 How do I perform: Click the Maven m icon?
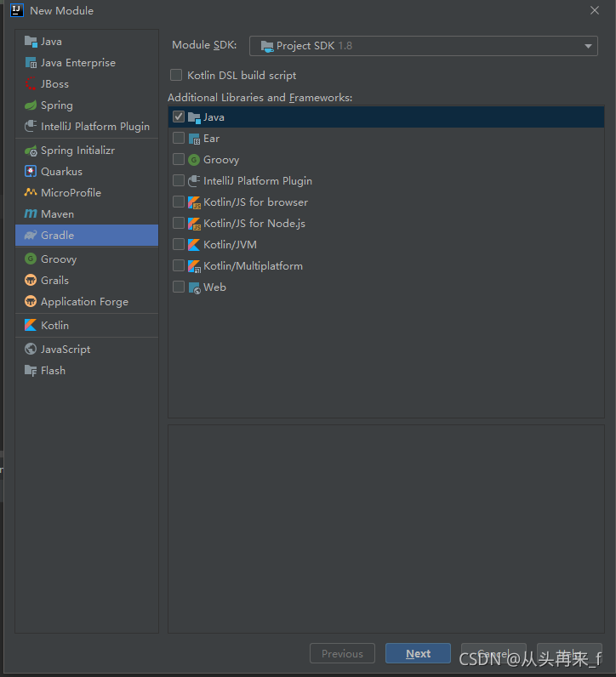(31, 213)
